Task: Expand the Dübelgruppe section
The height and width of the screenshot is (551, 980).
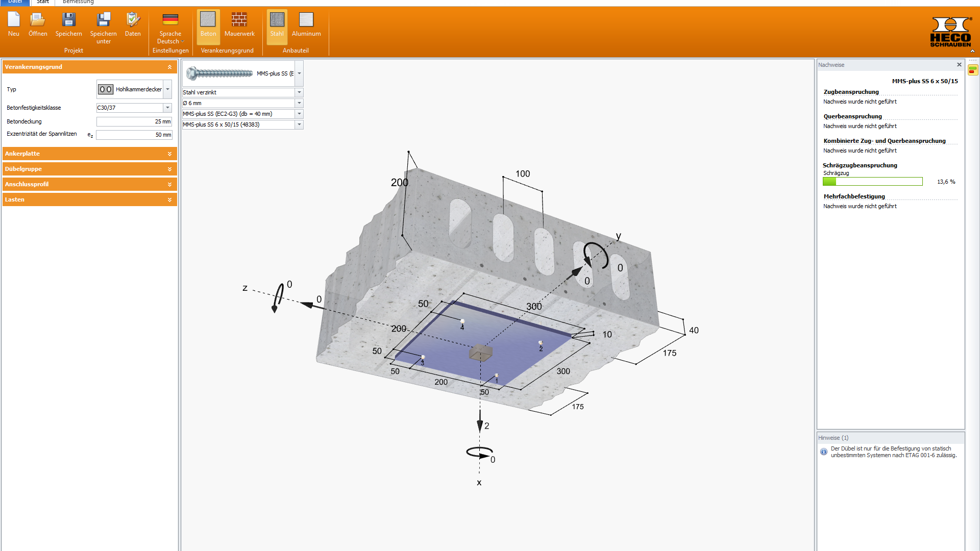Action: (90, 169)
